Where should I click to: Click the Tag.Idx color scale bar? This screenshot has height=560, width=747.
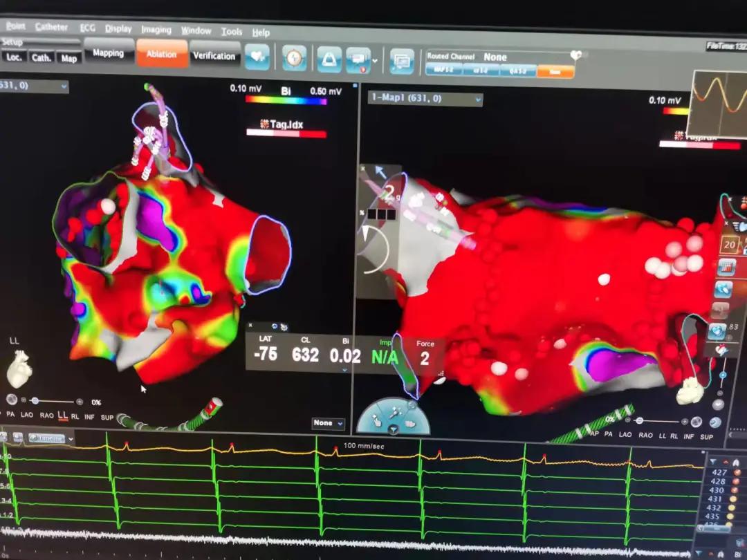286,134
